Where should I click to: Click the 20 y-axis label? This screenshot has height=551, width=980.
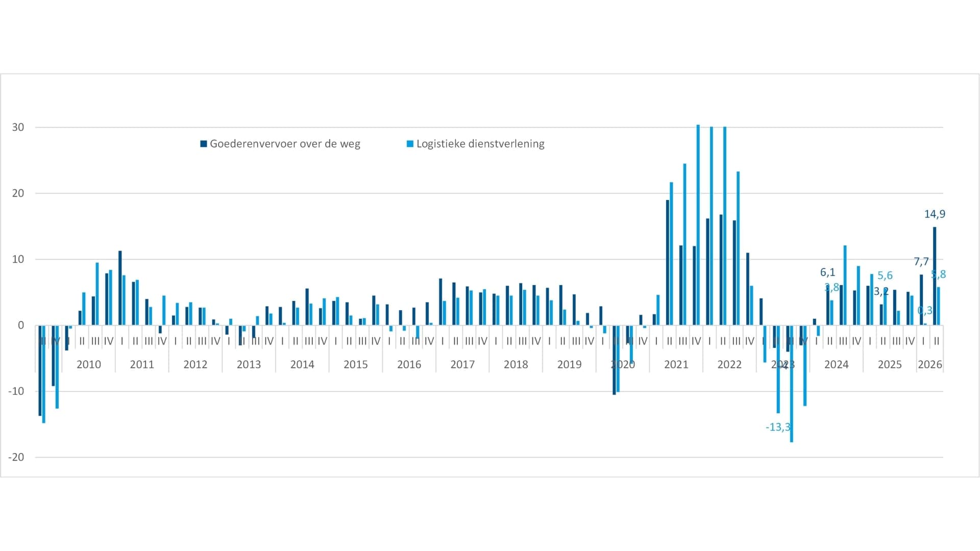(x=18, y=193)
